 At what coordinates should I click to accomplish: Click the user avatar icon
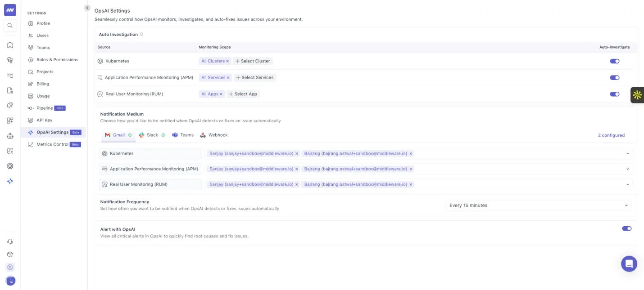(x=10, y=281)
